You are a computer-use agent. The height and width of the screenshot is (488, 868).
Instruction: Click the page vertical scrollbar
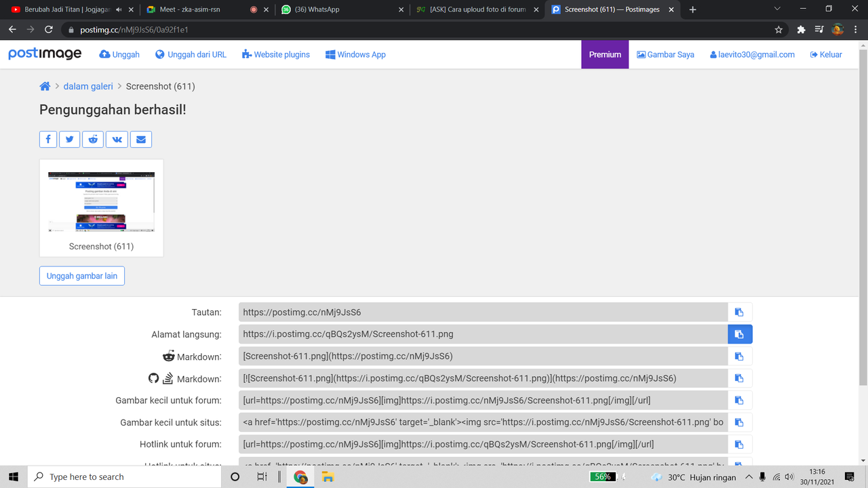point(863,217)
